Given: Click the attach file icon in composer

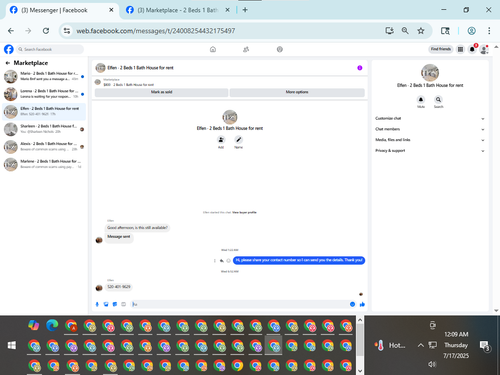Looking at the screenshot, I should (106, 304).
